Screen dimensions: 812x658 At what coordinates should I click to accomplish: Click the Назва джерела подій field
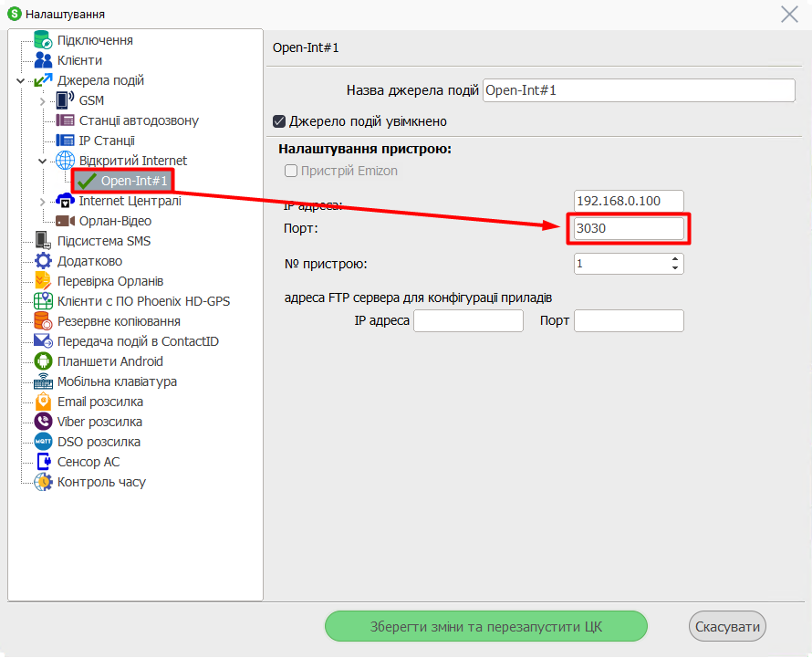639,90
